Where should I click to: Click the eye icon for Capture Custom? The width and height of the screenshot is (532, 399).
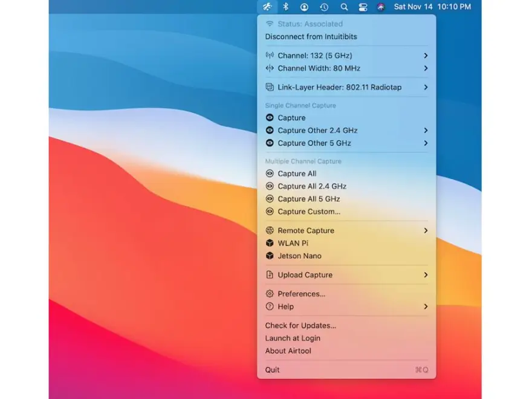coord(270,212)
